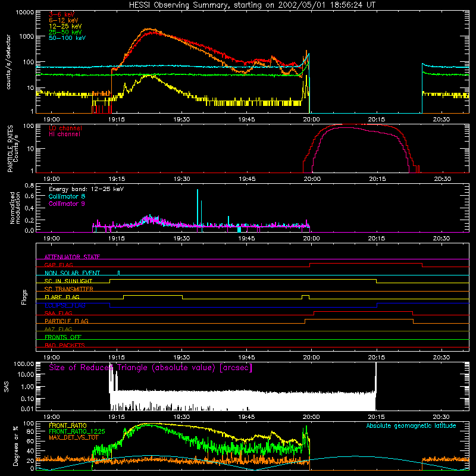
Task: Click the GAP_FLAG label
Action: [x=58, y=265]
